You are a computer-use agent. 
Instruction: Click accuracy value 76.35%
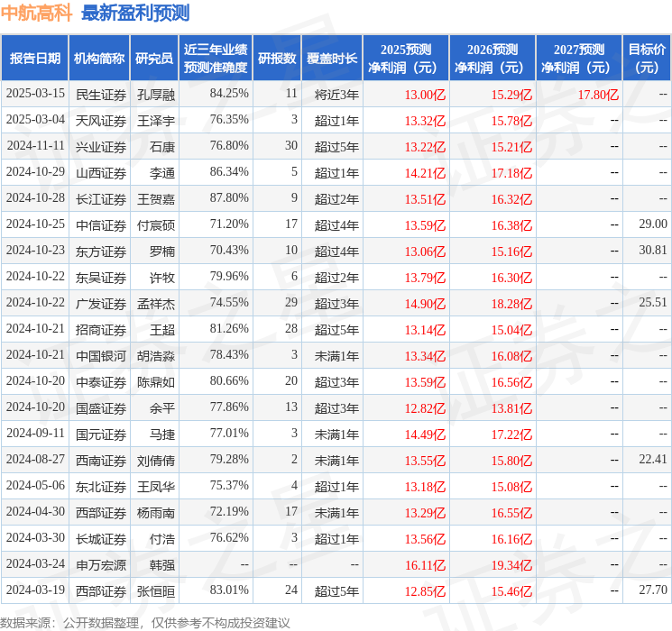pos(229,120)
